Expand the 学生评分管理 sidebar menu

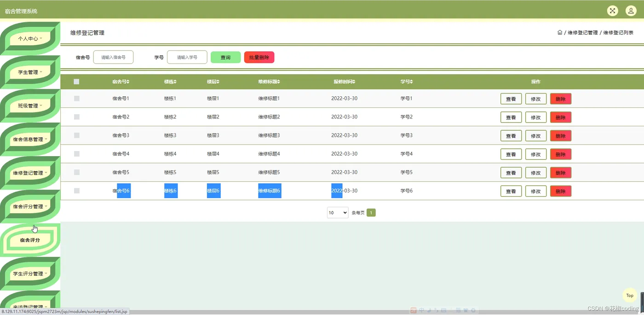point(30,274)
